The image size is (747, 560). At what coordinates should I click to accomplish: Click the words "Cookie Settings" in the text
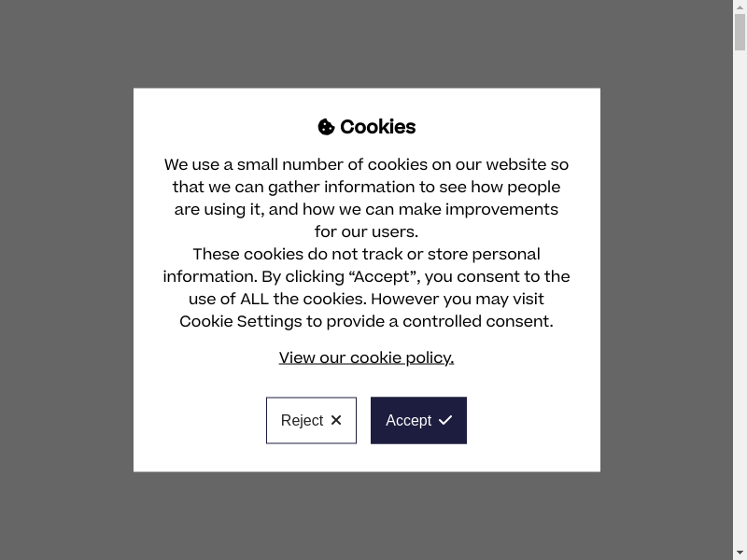click(x=241, y=322)
